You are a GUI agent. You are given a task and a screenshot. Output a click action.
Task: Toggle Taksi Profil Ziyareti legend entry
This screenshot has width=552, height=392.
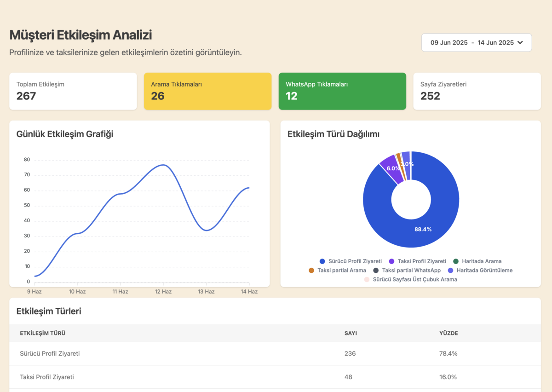tap(417, 261)
